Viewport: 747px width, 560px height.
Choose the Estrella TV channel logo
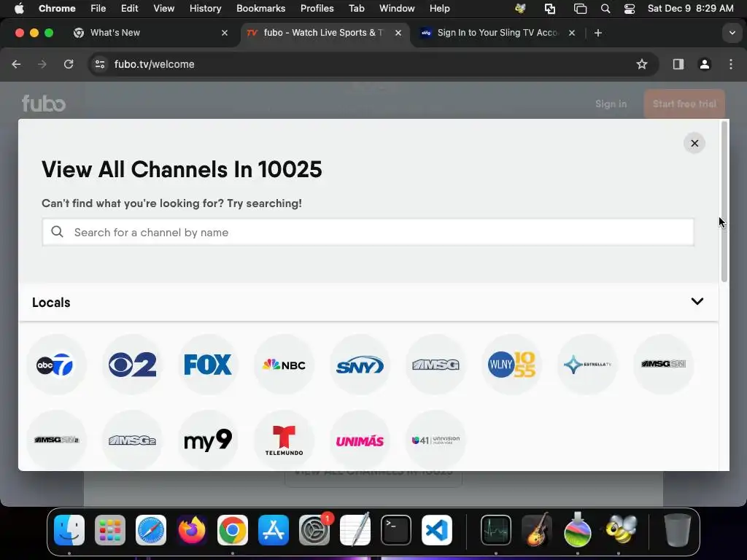587,365
